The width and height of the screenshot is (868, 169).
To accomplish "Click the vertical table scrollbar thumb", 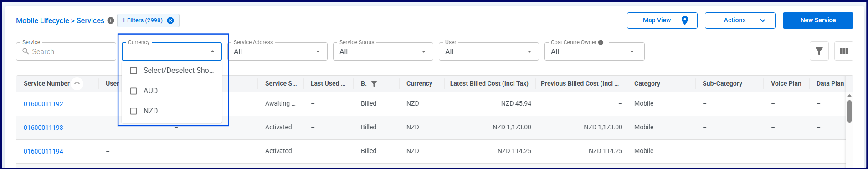I will click(x=849, y=111).
